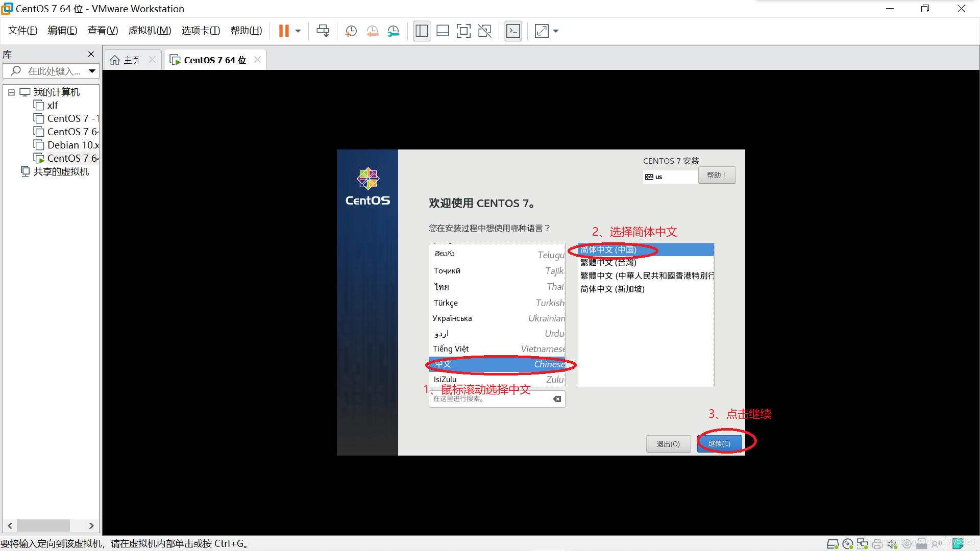The height and width of the screenshot is (551, 980).
Task: Click the 帮助! help button
Action: 717,175
